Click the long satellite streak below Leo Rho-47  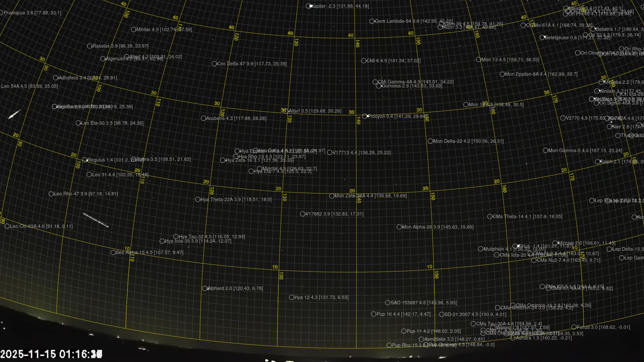[x=96, y=220]
